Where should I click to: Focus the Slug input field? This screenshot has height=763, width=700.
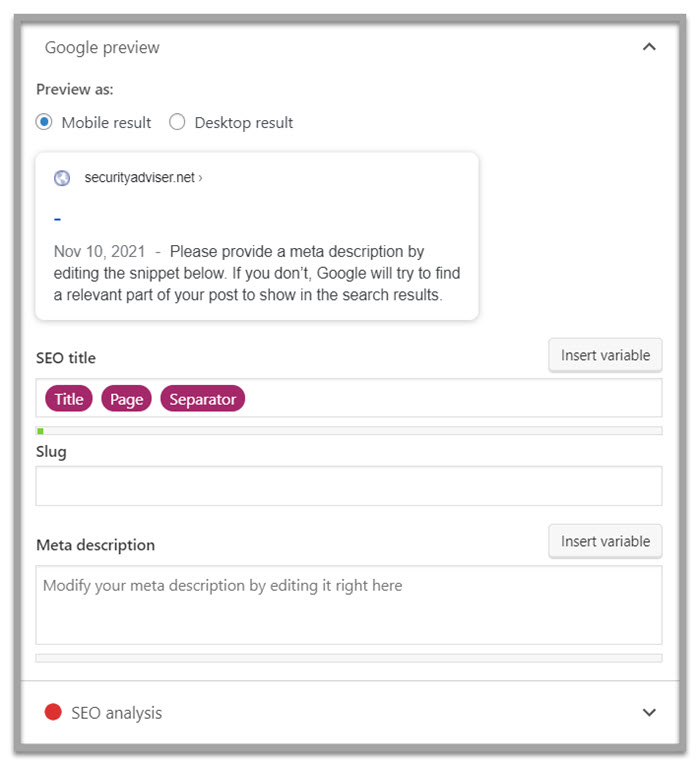[x=349, y=486]
